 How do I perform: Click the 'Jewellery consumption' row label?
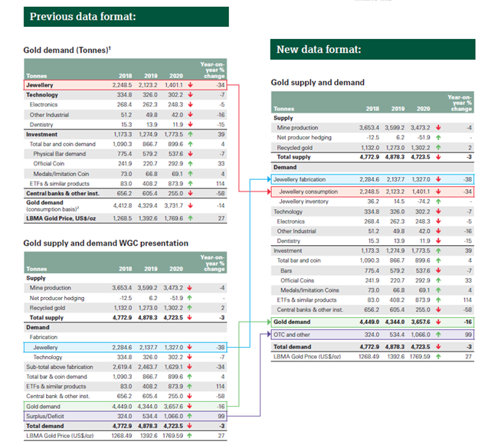[x=308, y=191]
